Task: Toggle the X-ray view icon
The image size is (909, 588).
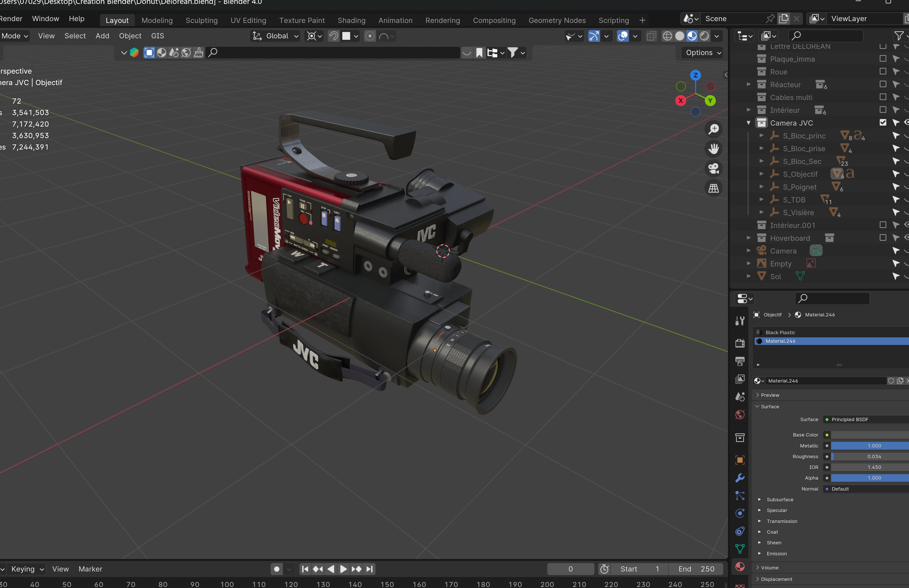Action: pos(651,36)
